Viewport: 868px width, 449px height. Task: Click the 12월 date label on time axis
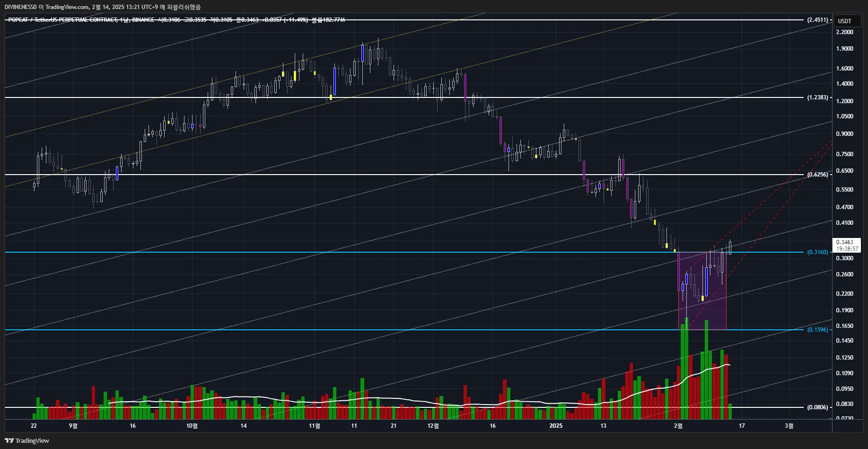pos(433,426)
